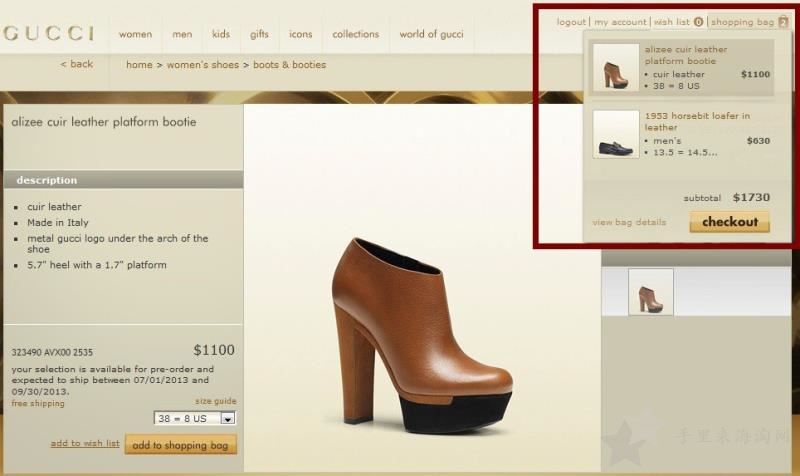Click the shopping bag icon
Image resolution: width=800 pixels, height=476 pixels.
pyautogui.click(x=783, y=22)
